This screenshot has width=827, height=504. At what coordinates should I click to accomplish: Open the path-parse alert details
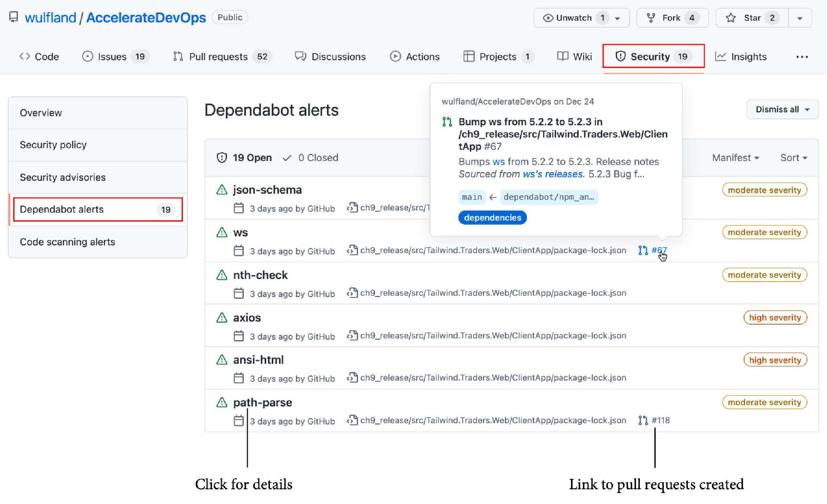point(263,402)
